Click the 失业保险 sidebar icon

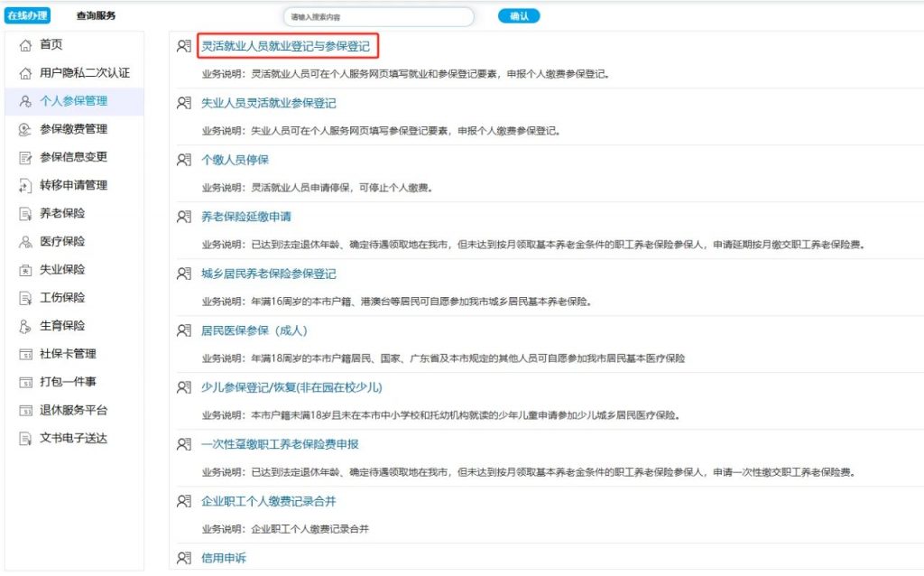[x=25, y=270]
